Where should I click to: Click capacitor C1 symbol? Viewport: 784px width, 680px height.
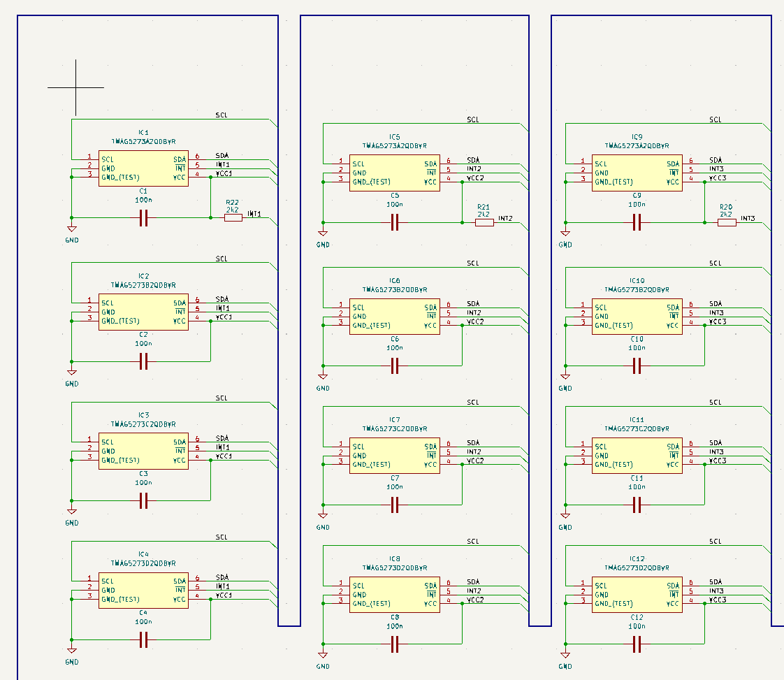pyautogui.click(x=143, y=218)
